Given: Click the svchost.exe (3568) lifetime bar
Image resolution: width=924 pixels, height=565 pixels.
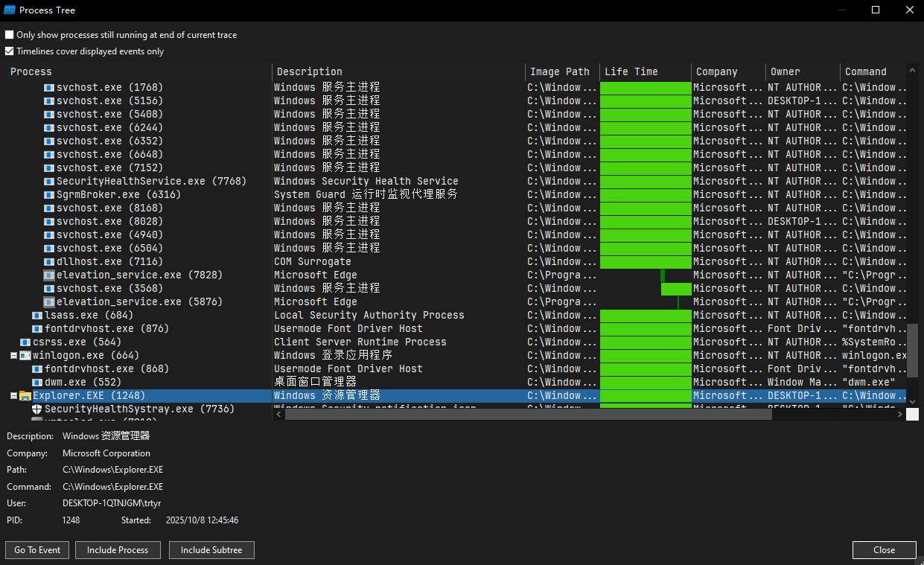Looking at the screenshot, I should pos(676,289).
